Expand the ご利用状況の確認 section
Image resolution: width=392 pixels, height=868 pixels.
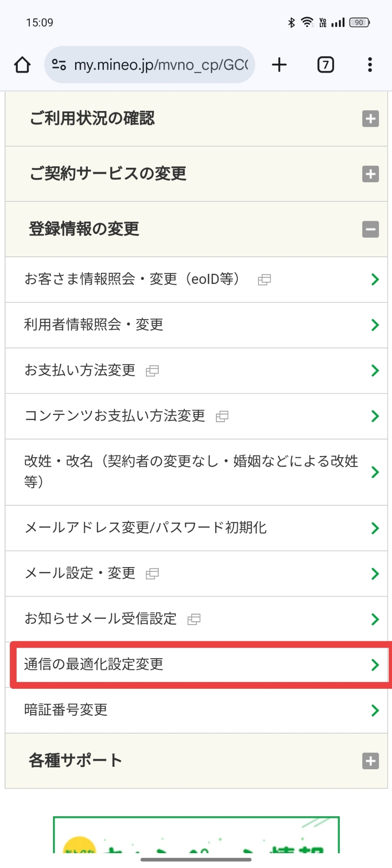point(370,119)
